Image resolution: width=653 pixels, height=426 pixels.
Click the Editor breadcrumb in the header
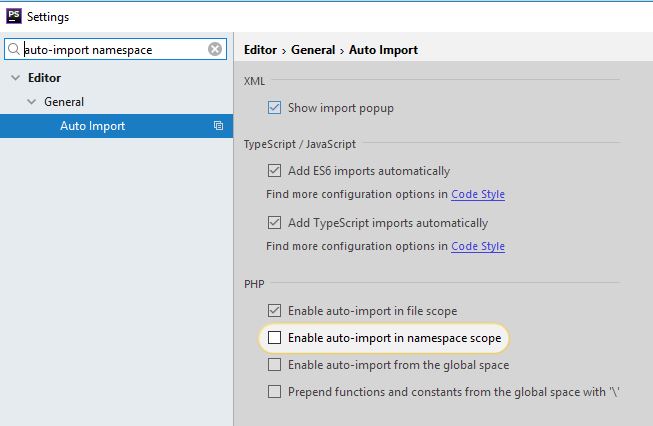pos(260,50)
